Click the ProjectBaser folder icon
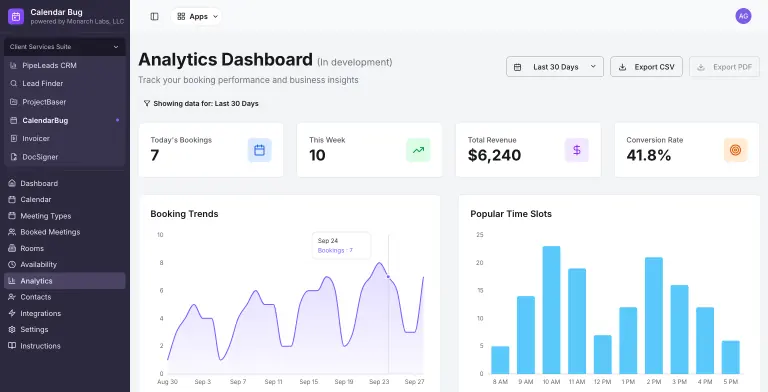The width and height of the screenshot is (768, 392). (x=14, y=102)
